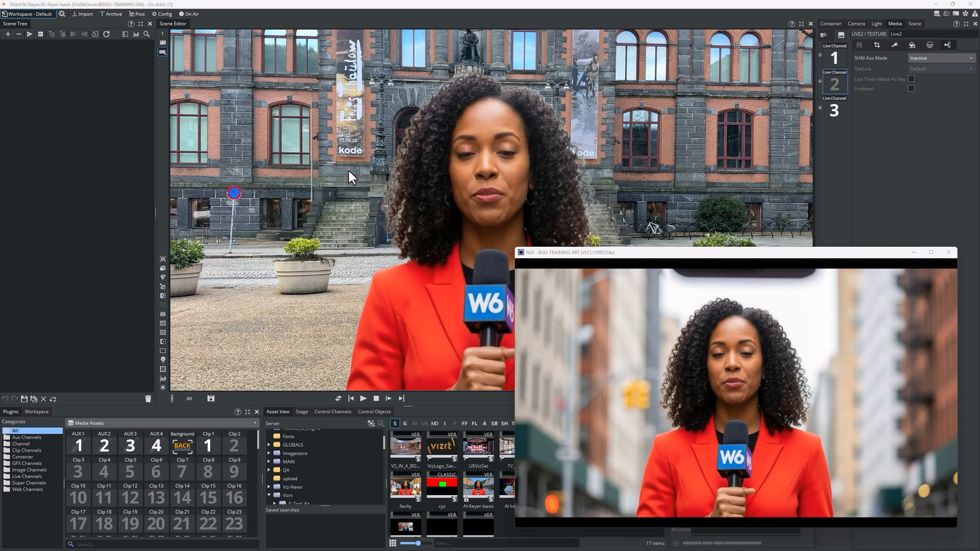Image resolution: width=980 pixels, height=551 pixels.
Task: Jump to the animation end
Action: click(x=401, y=398)
